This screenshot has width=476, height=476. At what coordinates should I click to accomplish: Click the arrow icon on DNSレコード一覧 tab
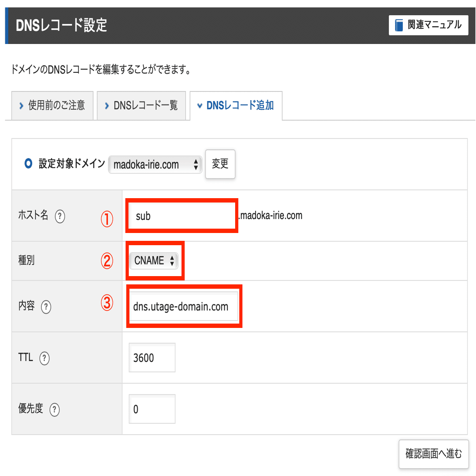pos(107,106)
